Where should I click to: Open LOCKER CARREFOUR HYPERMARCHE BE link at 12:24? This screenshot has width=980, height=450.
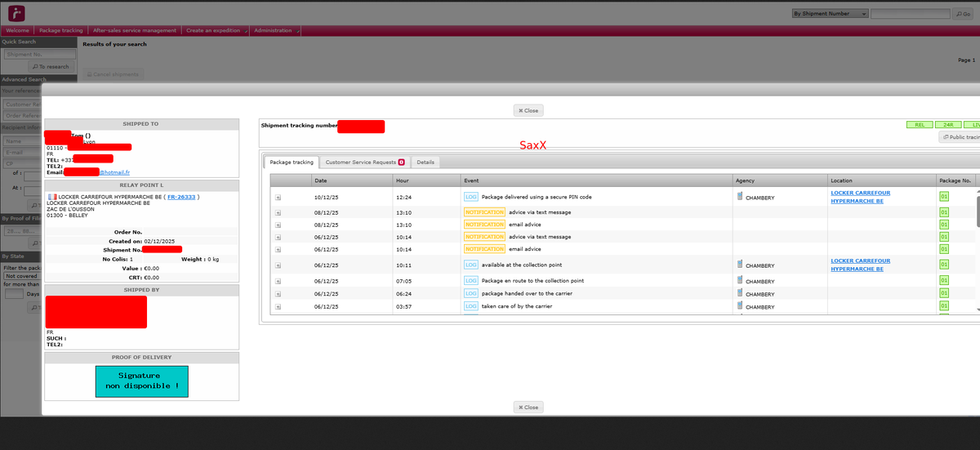coord(860,197)
